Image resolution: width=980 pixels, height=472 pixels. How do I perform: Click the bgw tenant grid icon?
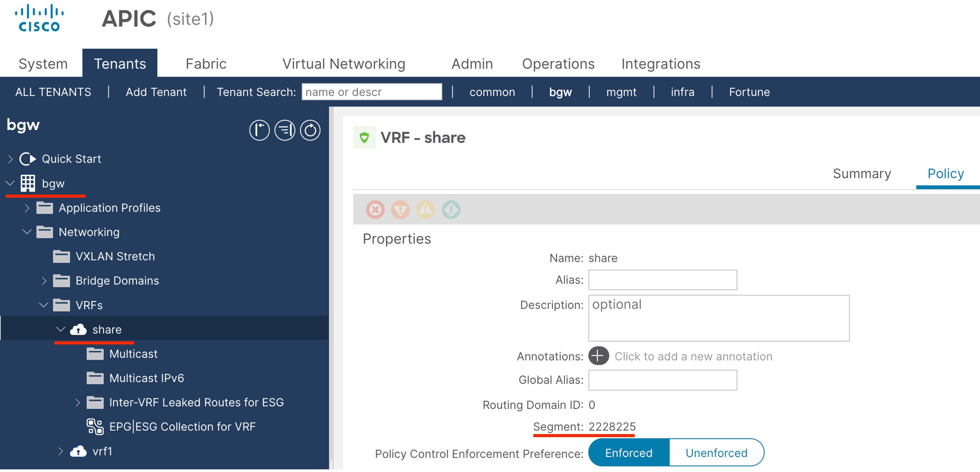point(28,183)
